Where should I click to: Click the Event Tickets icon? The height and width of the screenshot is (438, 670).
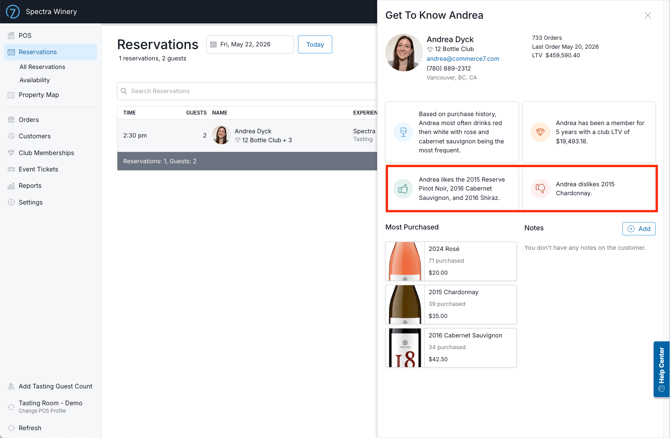11,169
